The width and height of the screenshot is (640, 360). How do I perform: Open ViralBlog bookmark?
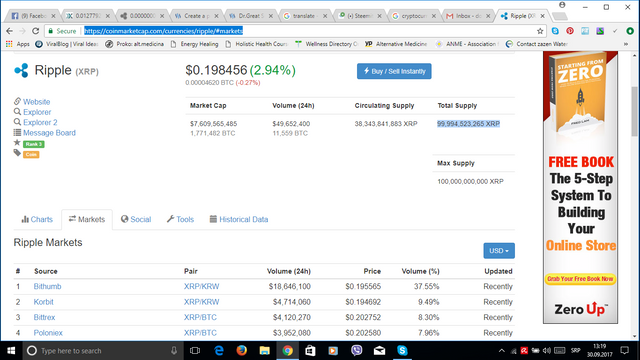click(67, 44)
